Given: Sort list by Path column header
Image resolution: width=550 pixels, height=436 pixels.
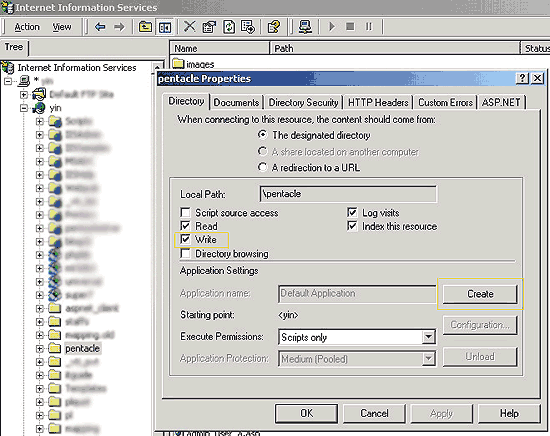Looking at the screenshot, I should [x=395, y=48].
